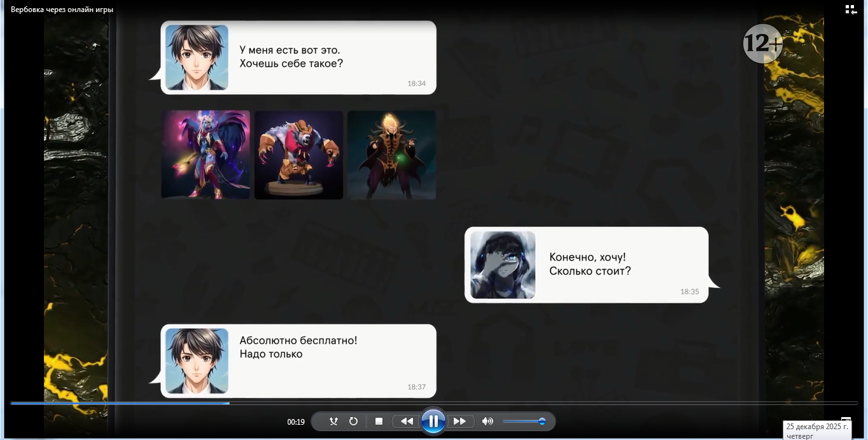
Task: Click the previous/rewind double-arrow button
Action: click(406, 422)
